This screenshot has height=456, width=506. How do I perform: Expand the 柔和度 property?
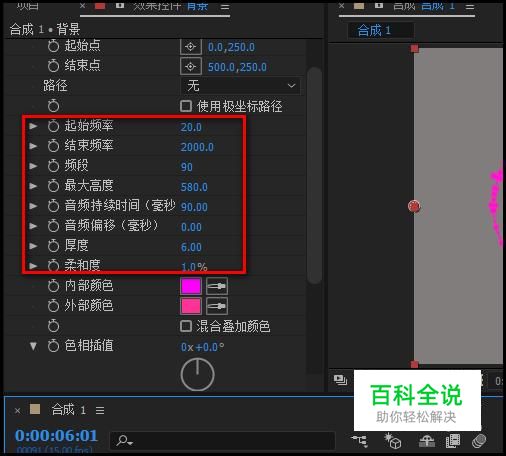pos(33,266)
